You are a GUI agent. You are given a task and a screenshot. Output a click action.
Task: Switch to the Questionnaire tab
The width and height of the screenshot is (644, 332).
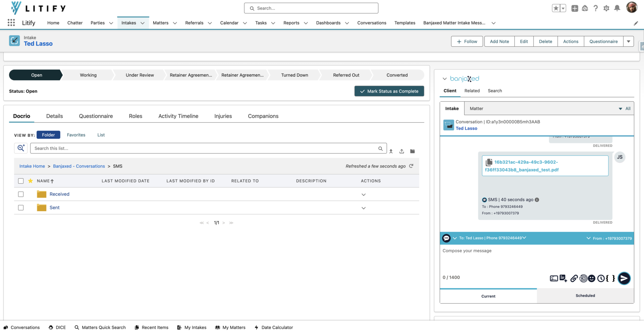coord(96,116)
